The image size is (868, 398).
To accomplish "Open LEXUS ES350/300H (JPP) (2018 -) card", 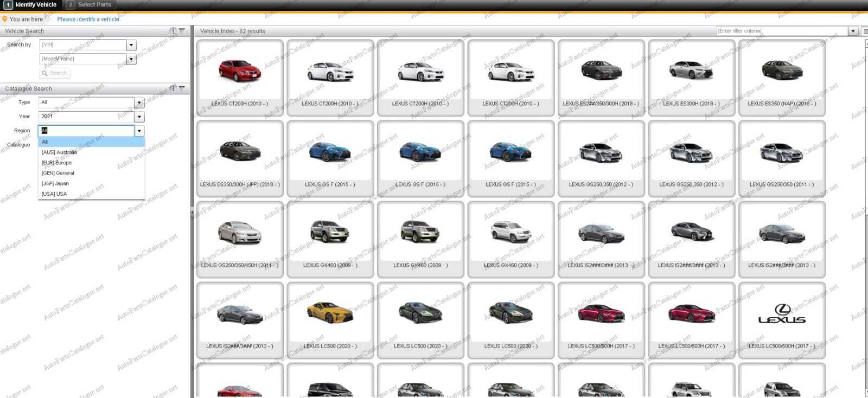I will [x=240, y=158].
